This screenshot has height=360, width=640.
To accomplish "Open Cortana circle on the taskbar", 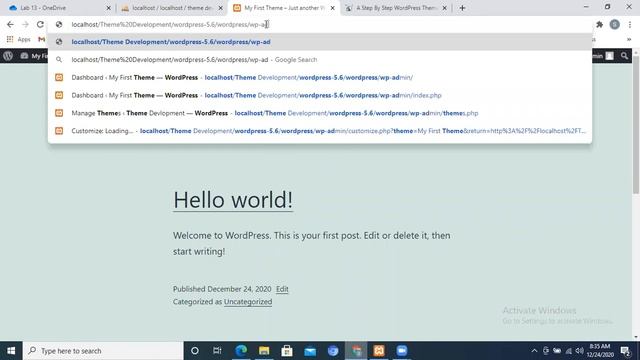I will point(195,351).
